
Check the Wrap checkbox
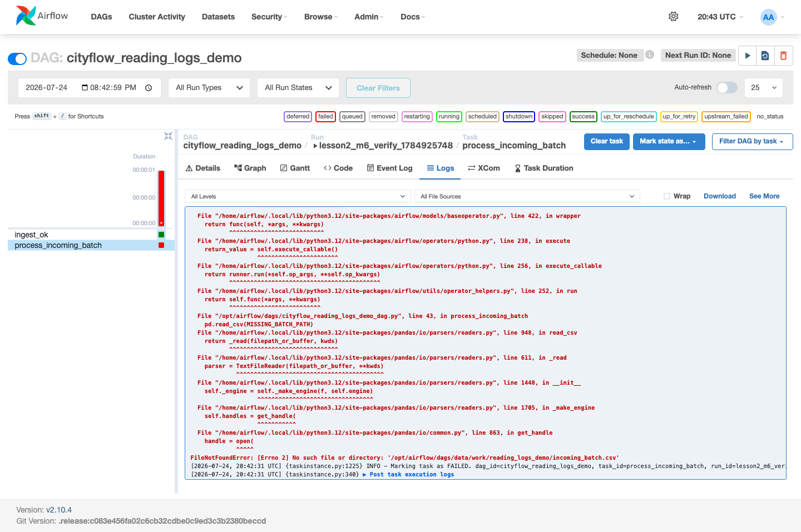coord(666,196)
